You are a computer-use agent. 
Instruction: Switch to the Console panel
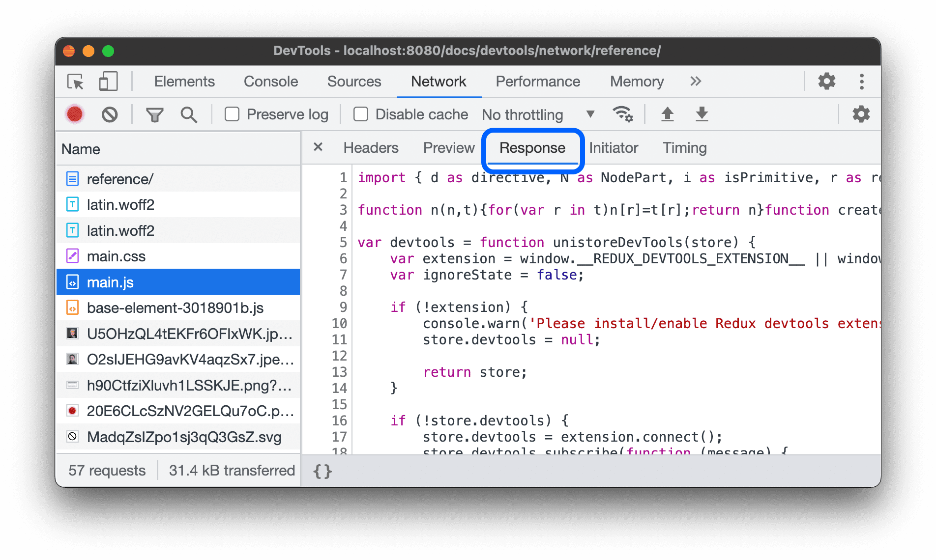coord(270,82)
